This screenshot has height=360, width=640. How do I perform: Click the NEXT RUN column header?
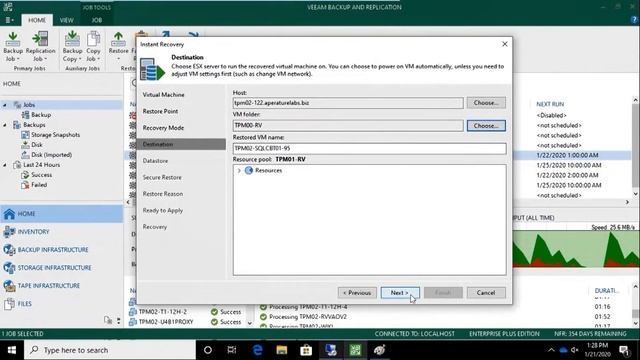[550, 104]
